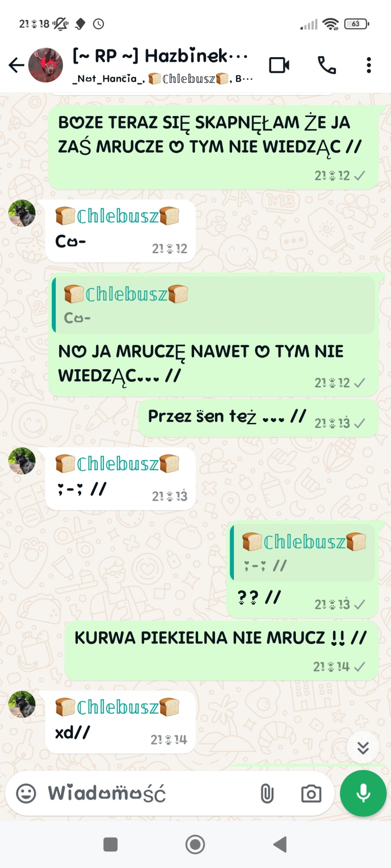Open the emoji picker in message bar
391x868 pixels.
point(26,793)
